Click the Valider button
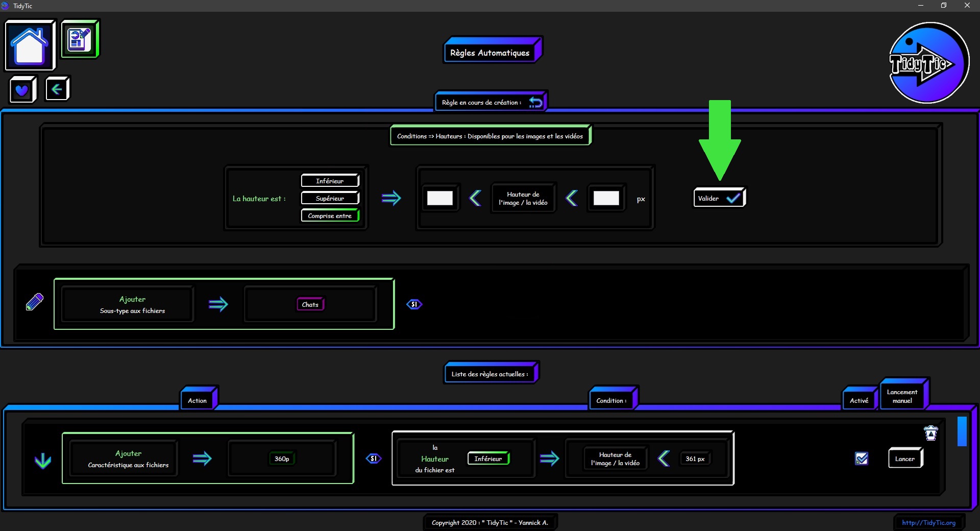Viewport: 980px width, 531px height. [x=719, y=198]
